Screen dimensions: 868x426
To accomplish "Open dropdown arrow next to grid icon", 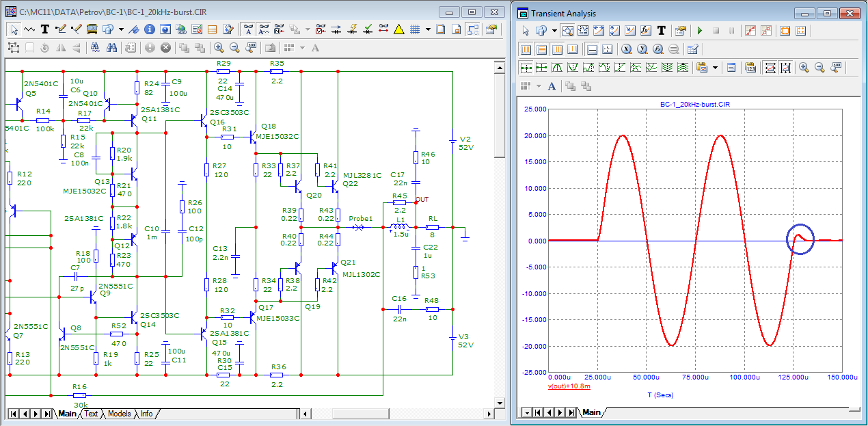I will 428,29.
